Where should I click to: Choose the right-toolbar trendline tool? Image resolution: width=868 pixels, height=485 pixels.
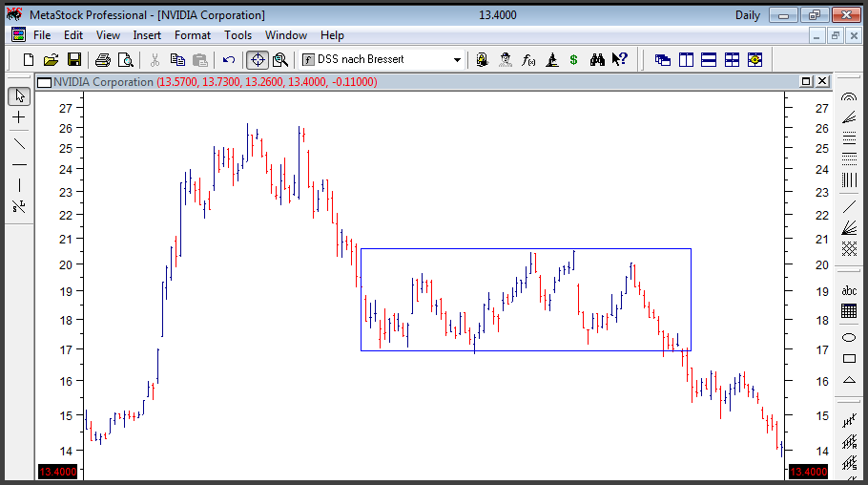point(849,207)
